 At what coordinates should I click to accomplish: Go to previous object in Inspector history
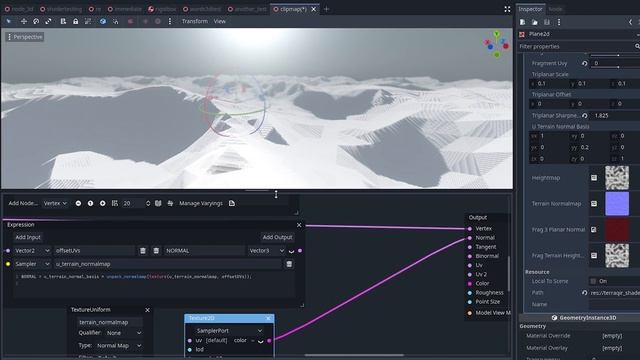click(630, 22)
